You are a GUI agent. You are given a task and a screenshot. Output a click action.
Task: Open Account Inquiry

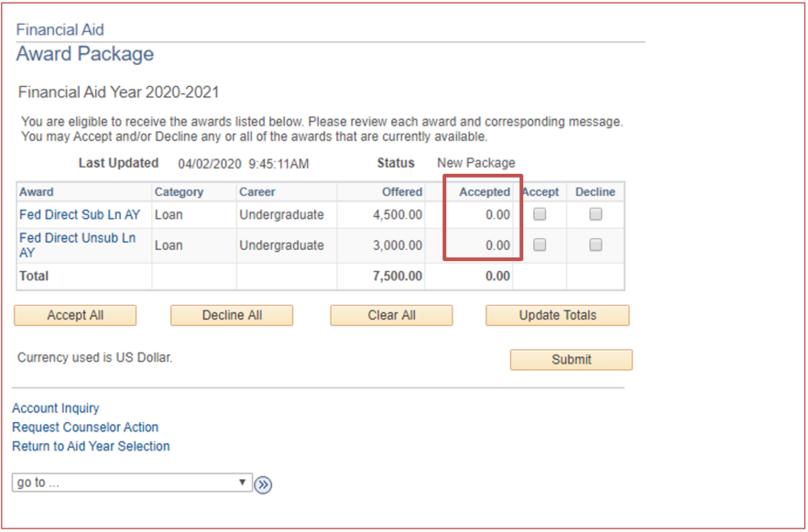tap(55, 408)
